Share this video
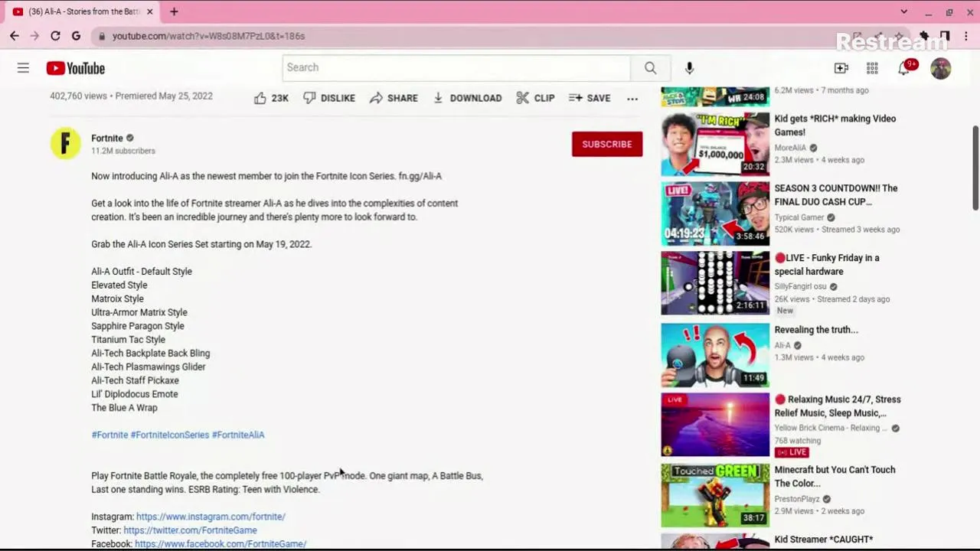 pos(394,98)
